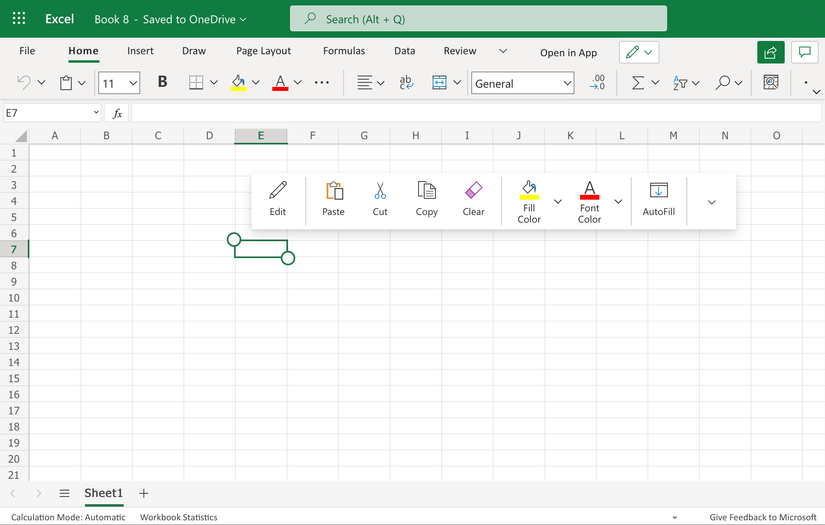This screenshot has width=825, height=525.
Task: Open the app launcher waffle icon
Action: (19, 19)
